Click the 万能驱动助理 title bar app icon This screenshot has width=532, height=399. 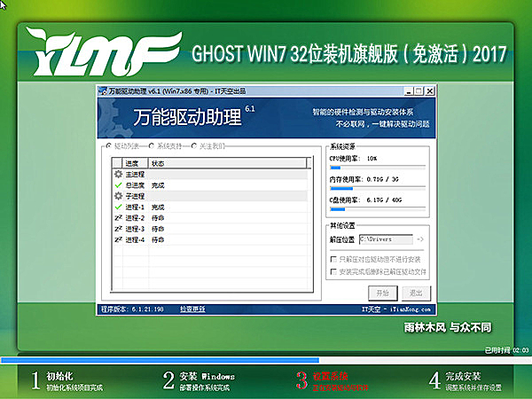click(103, 91)
